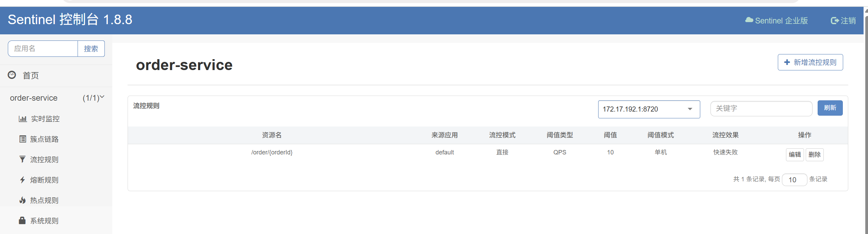Image resolution: width=868 pixels, height=234 pixels.
Task: Focus the 关键字 filter field
Action: pos(761,108)
